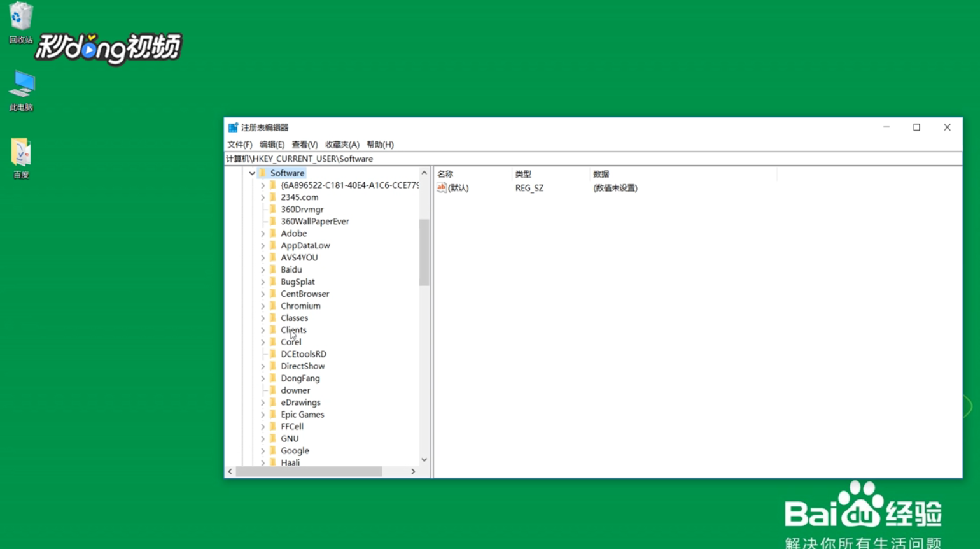Click the Chromium folder icon

(x=274, y=306)
